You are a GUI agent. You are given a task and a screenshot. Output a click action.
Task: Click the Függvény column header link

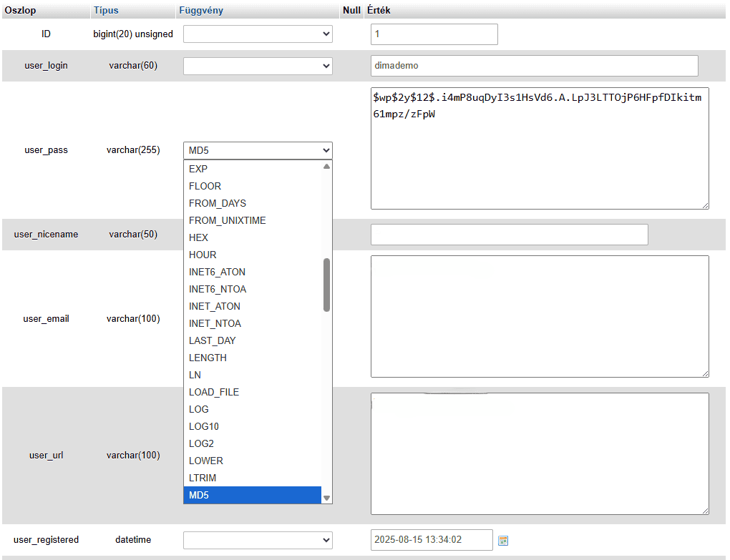pos(200,11)
